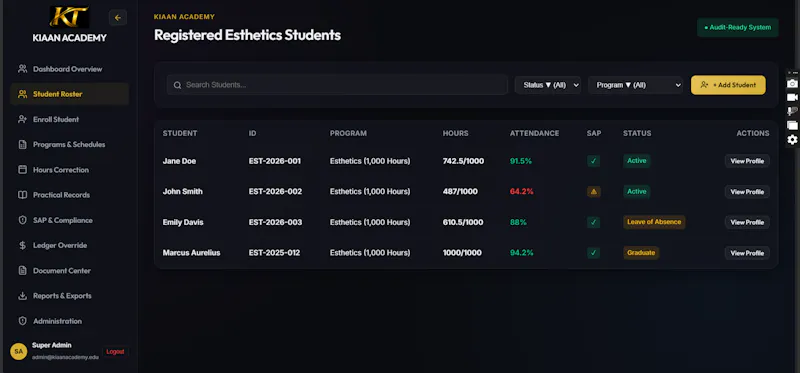Click the HOURS column header

[456, 133]
